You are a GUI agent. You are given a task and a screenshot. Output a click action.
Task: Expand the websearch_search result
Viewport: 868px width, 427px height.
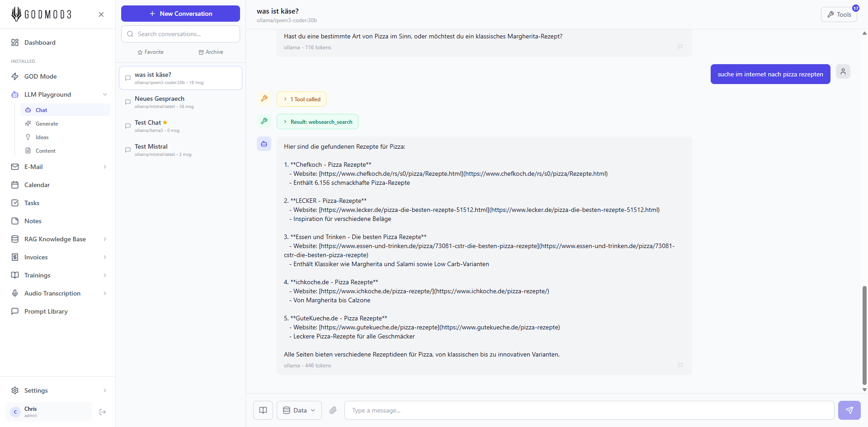(x=317, y=122)
